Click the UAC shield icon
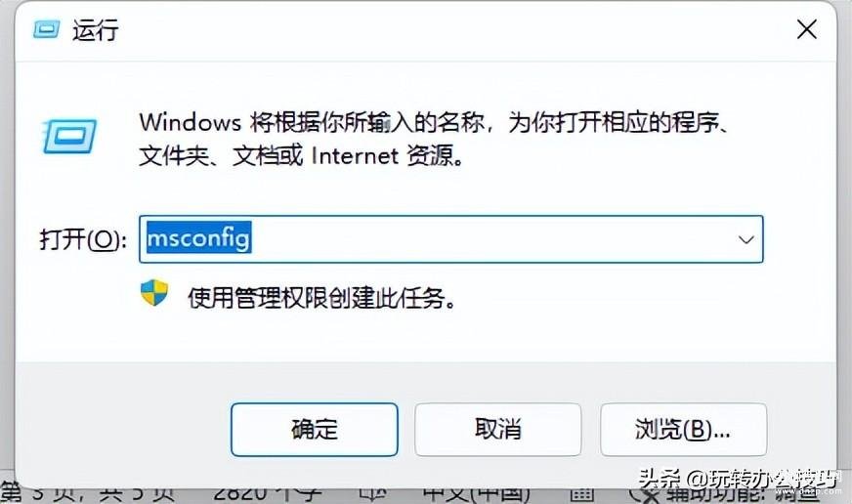852x504 pixels. click(154, 293)
